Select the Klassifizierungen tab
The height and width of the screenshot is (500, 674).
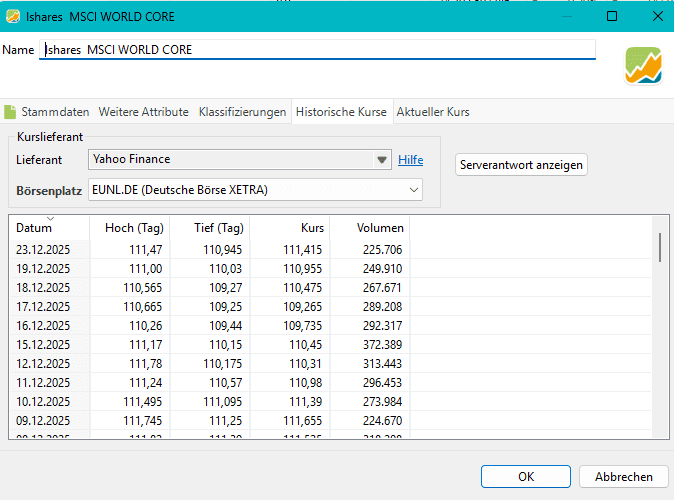pyautogui.click(x=243, y=112)
